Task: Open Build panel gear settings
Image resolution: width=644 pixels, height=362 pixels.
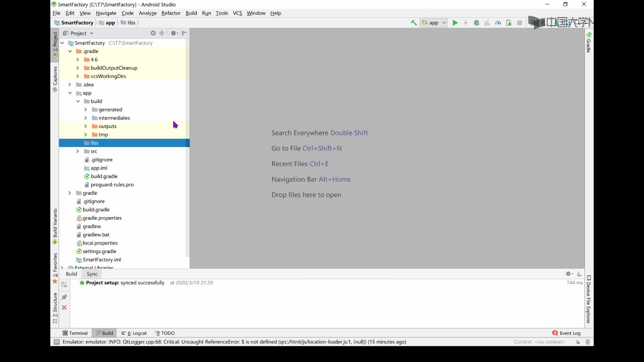Action: 569,274
